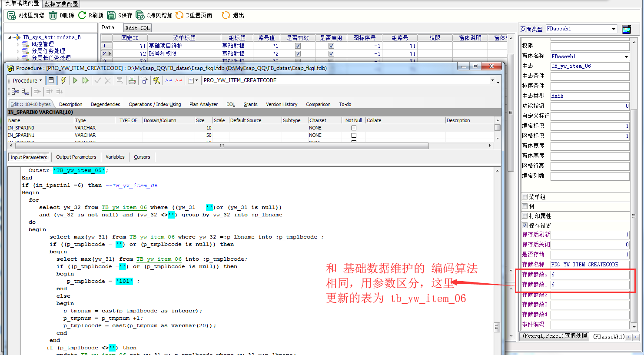Open dropdown arrow beside the list icon
This screenshot has height=355, width=644.
point(197,80)
